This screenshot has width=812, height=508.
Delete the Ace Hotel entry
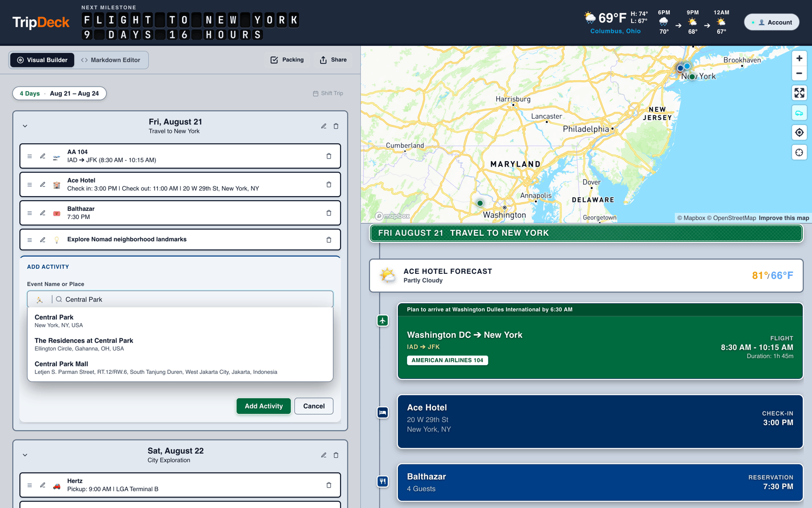329,184
